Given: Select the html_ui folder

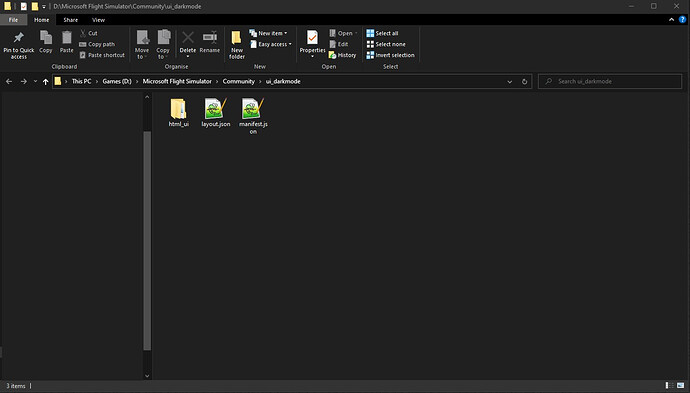Looking at the screenshot, I should tap(179, 113).
